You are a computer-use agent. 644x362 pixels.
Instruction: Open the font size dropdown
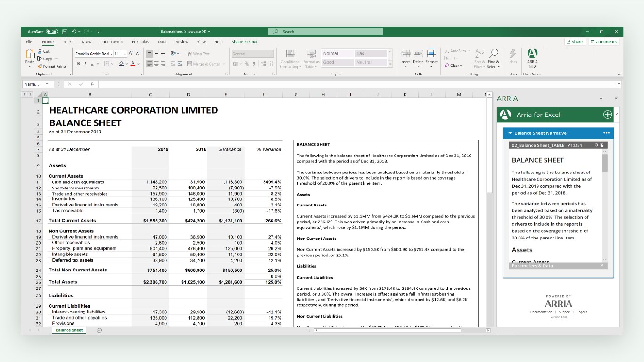click(125, 54)
